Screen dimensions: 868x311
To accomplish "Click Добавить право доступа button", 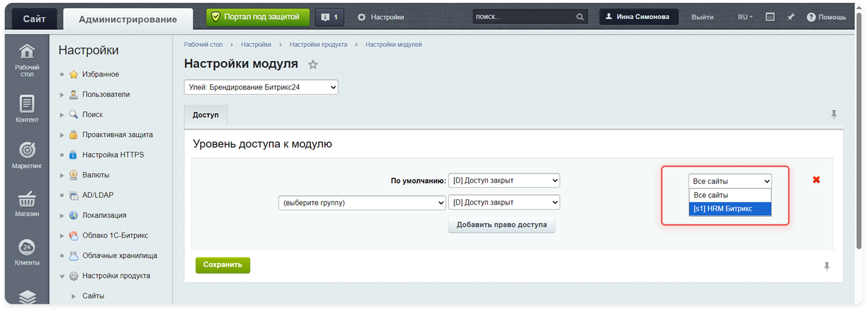I will click(x=501, y=225).
